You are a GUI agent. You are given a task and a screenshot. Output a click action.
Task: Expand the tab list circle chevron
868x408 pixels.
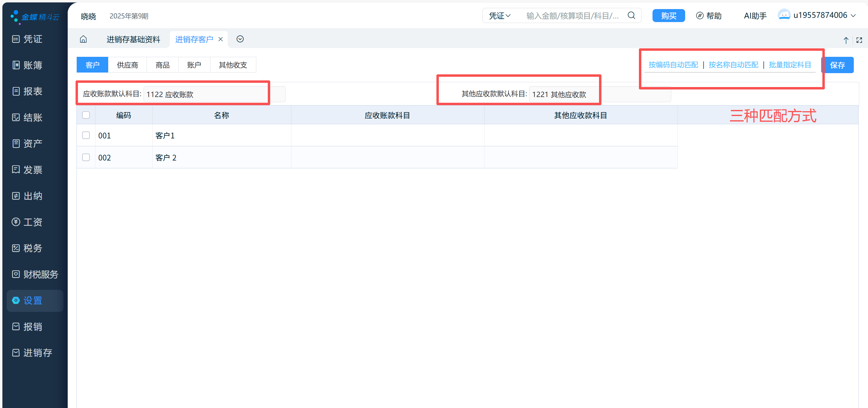pos(240,39)
